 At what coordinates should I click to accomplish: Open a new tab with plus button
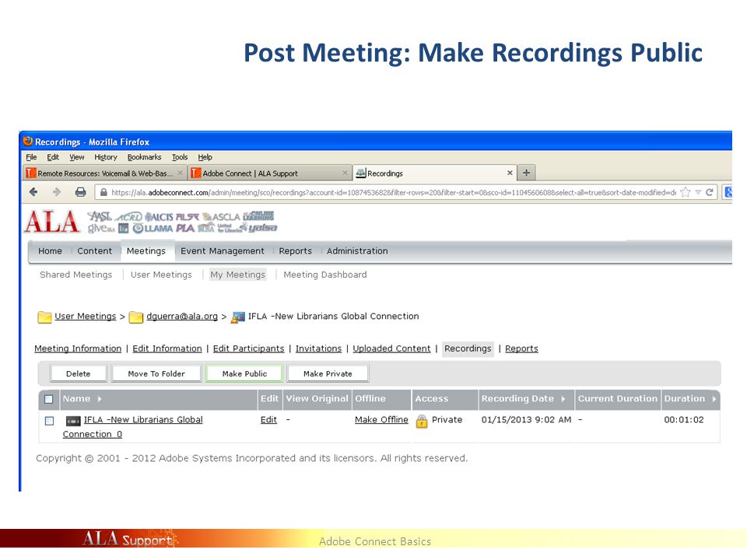point(527,173)
